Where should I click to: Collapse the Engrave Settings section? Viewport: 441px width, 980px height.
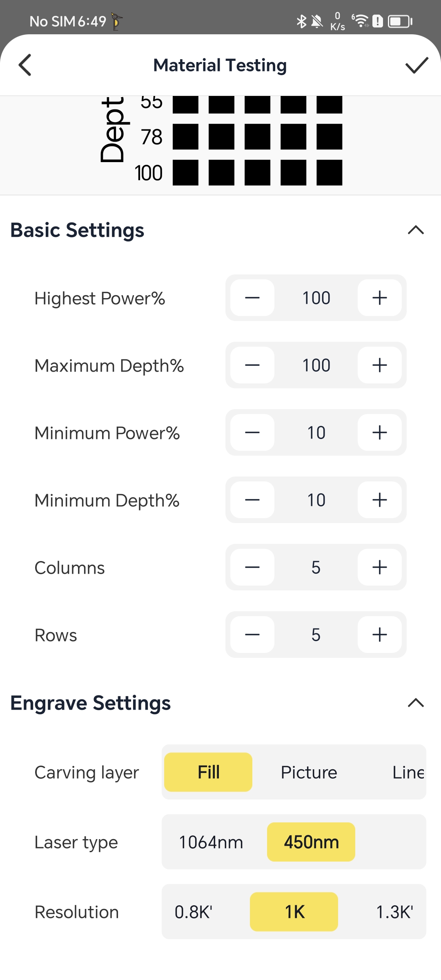tap(416, 703)
